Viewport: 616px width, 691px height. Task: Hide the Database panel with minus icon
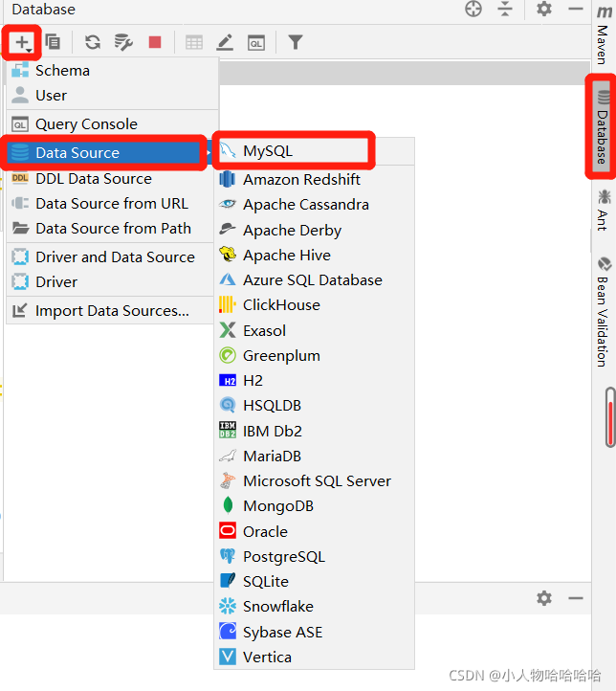click(576, 9)
